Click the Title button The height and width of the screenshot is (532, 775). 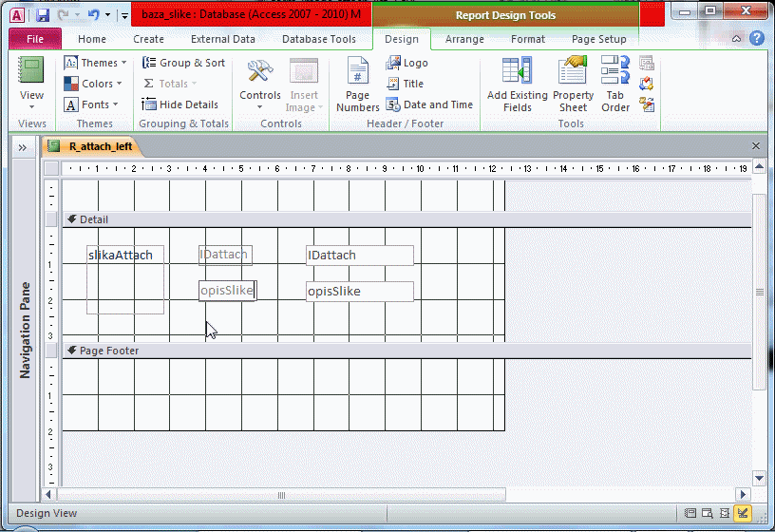(x=405, y=84)
